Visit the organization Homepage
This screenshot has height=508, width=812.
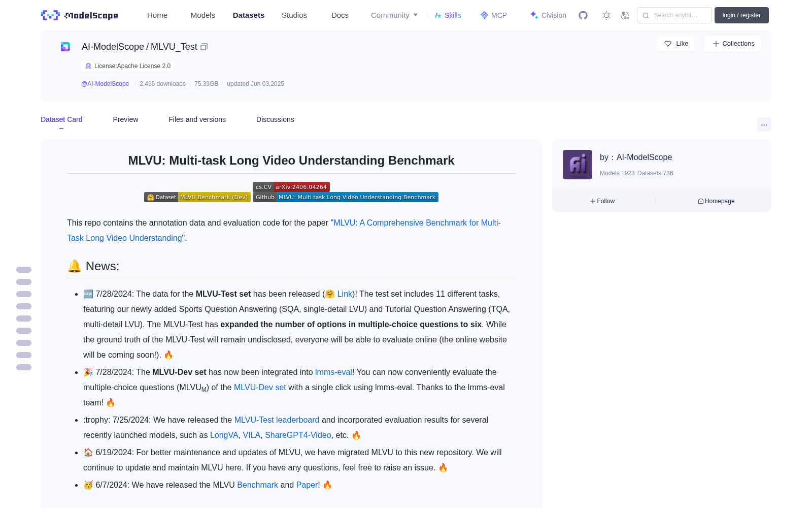[x=716, y=201]
